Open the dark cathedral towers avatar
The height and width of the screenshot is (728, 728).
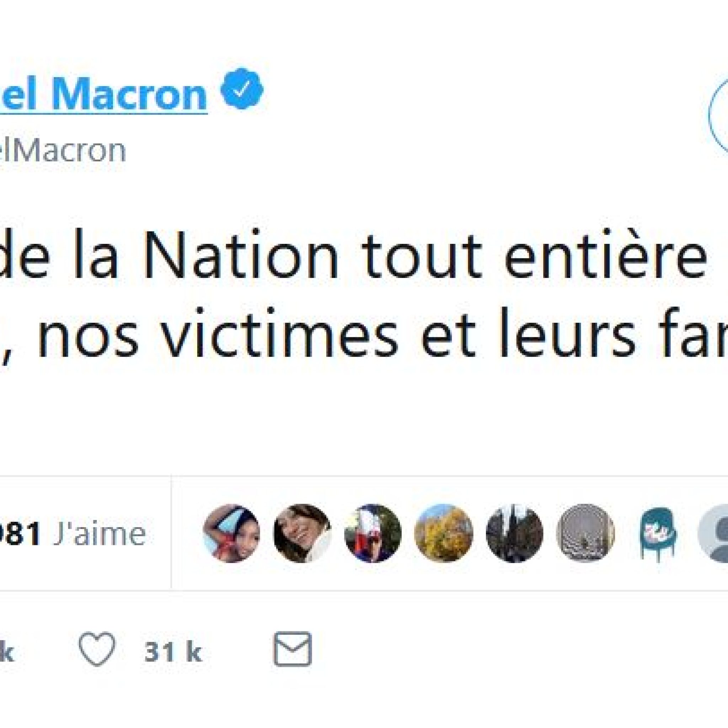point(514,533)
